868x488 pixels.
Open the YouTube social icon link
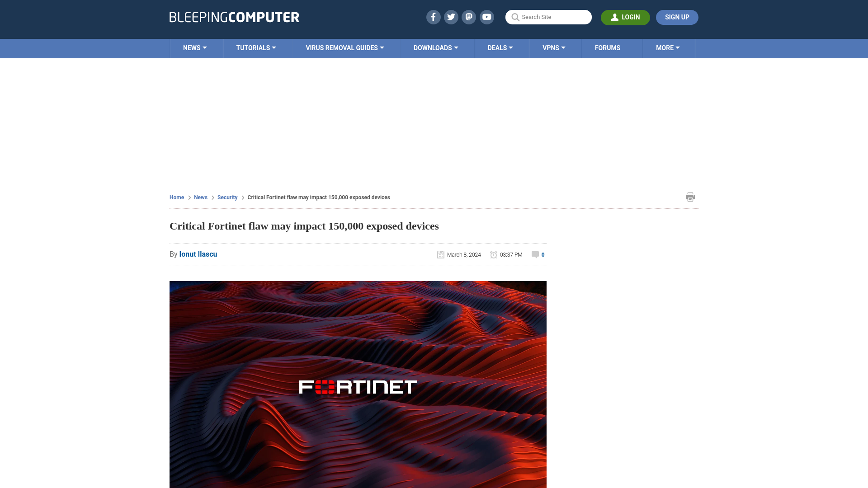[486, 17]
